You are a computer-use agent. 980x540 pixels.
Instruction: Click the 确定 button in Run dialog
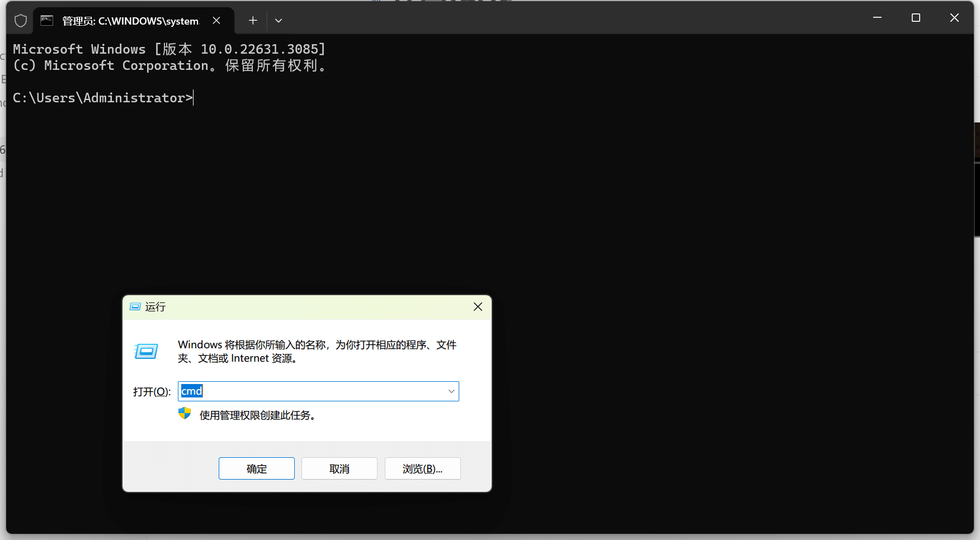257,468
